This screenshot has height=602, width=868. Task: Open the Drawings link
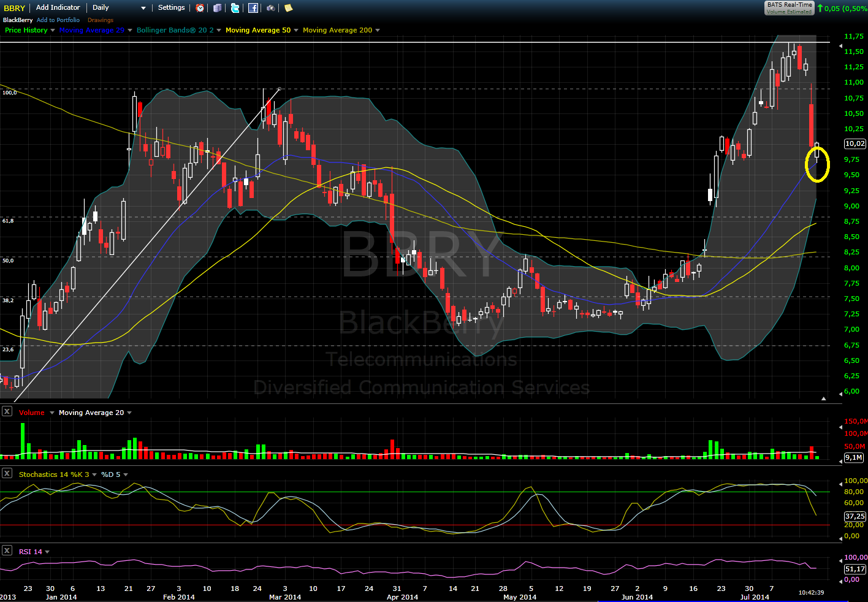(x=101, y=20)
